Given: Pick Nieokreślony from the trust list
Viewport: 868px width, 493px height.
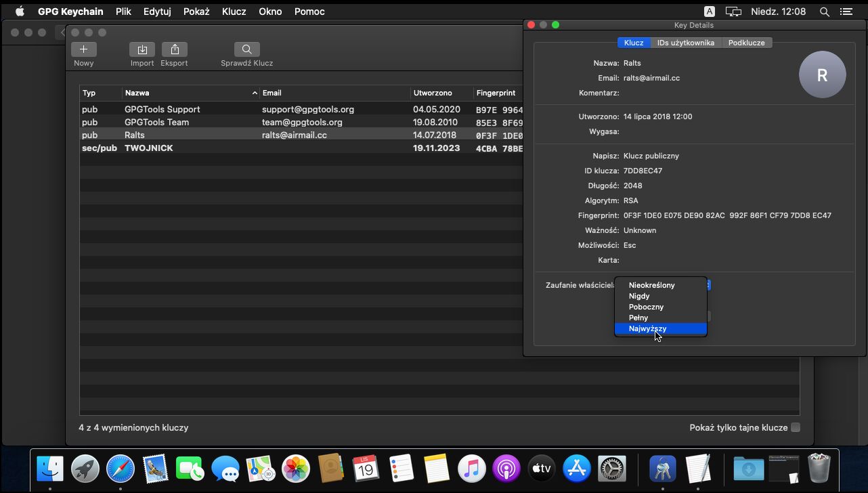Looking at the screenshot, I should [651, 285].
